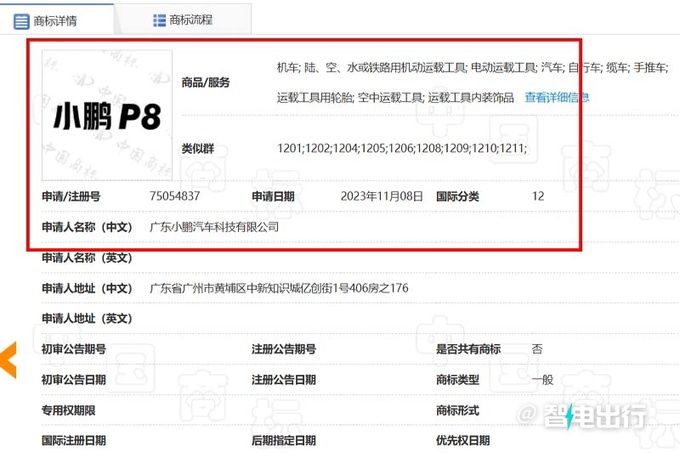Click the 商标类型 label
The image size is (680, 453).
coord(458,380)
